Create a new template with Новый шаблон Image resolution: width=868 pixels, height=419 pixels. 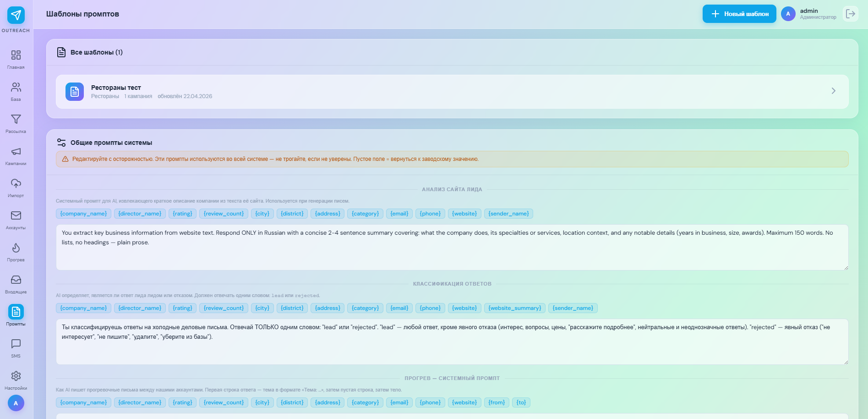click(x=739, y=14)
